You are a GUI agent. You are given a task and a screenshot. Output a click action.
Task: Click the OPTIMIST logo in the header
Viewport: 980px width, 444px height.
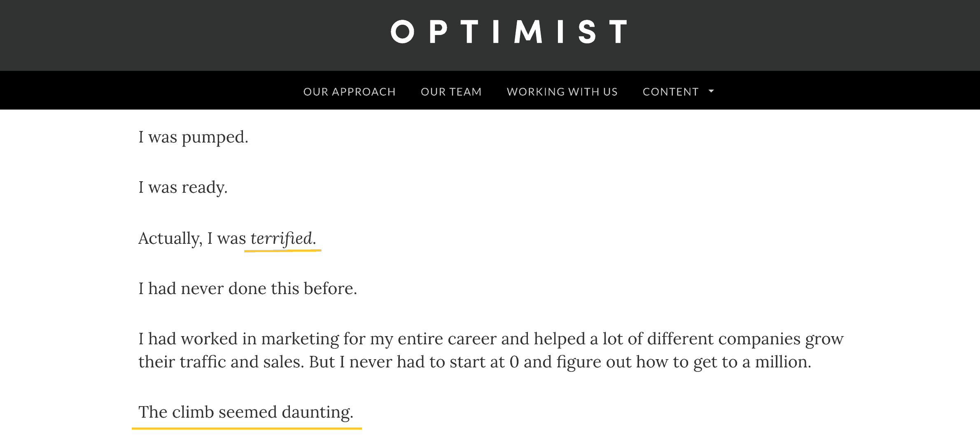pos(509,32)
